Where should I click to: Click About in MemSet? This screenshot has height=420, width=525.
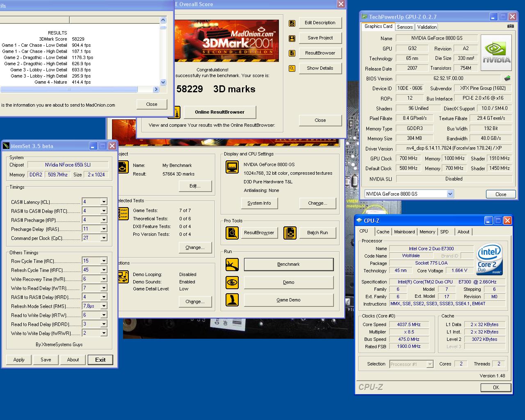pos(73,360)
